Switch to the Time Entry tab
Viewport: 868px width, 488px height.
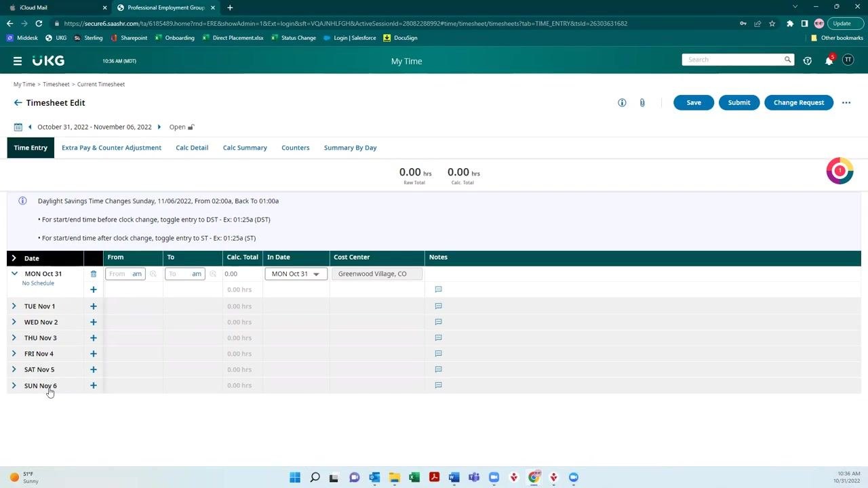point(31,148)
